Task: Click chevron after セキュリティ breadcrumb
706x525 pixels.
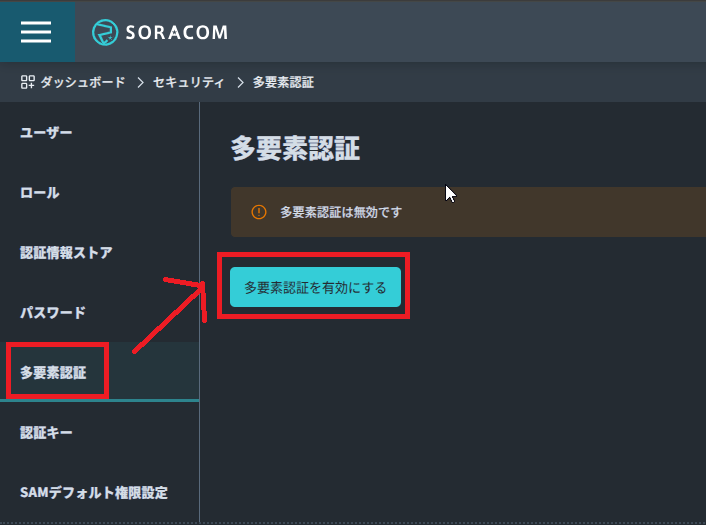Action: (x=240, y=82)
